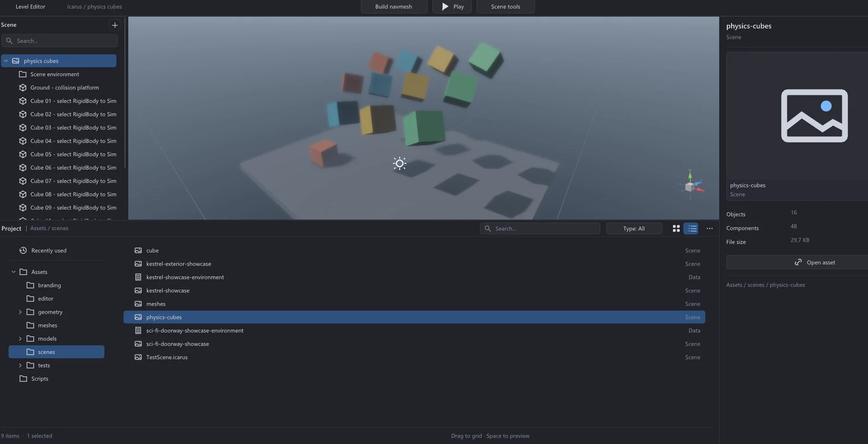This screenshot has width=868, height=444.
Task: Add a new object with Scene plus icon
Action: click(x=114, y=25)
